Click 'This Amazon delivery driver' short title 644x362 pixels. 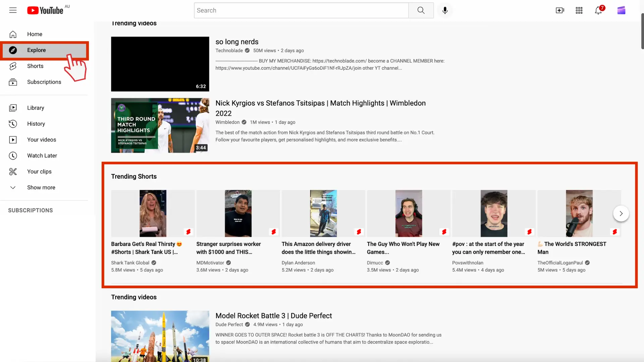319,248
